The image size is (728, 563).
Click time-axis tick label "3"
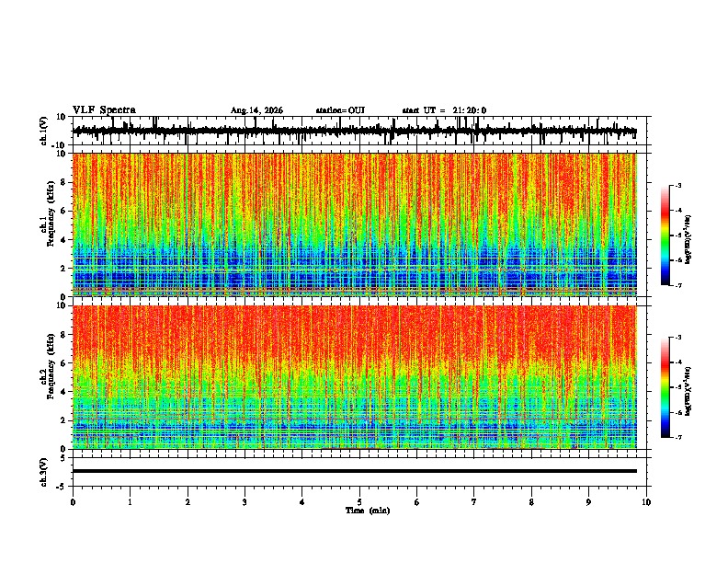tap(245, 502)
